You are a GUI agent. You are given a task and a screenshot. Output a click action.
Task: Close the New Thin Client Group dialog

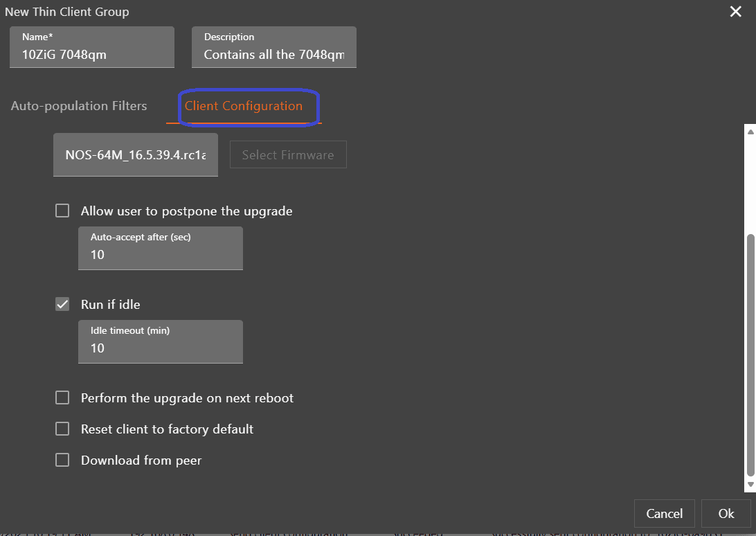point(735,12)
